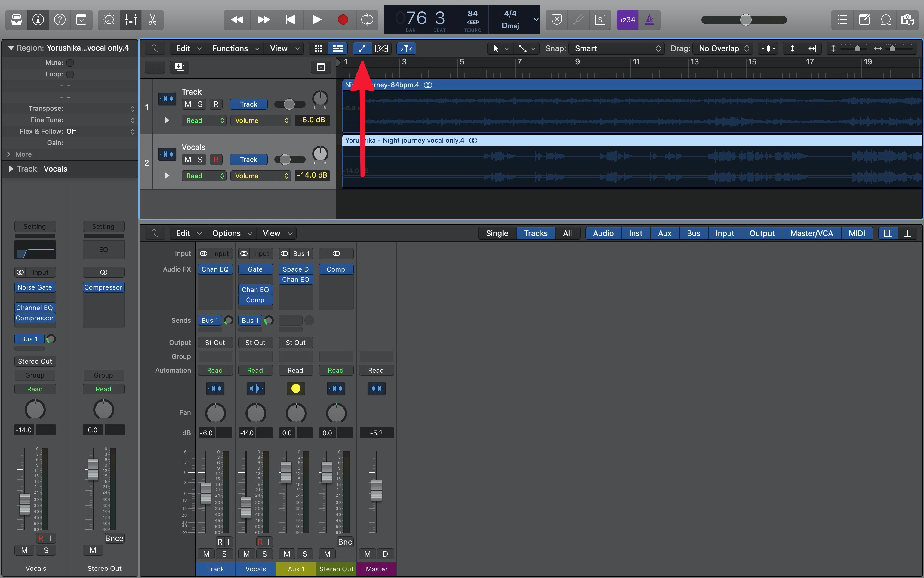Screen dimensions: 924x578
Task: Check the Loop checkbox in Region inspector
Action: point(70,74)
